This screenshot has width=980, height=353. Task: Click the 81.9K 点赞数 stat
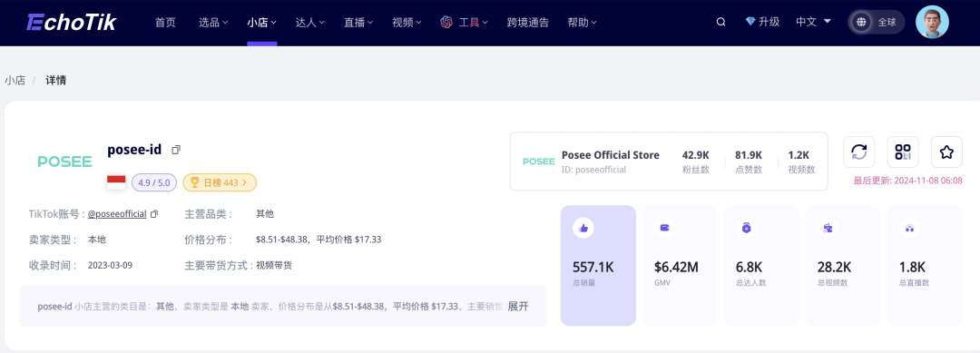(749, 162)
